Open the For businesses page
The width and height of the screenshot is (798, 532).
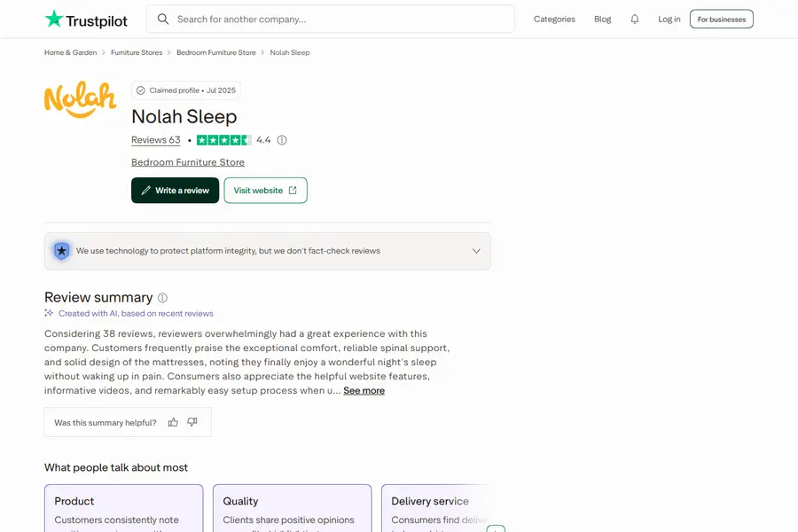(721, 19)
